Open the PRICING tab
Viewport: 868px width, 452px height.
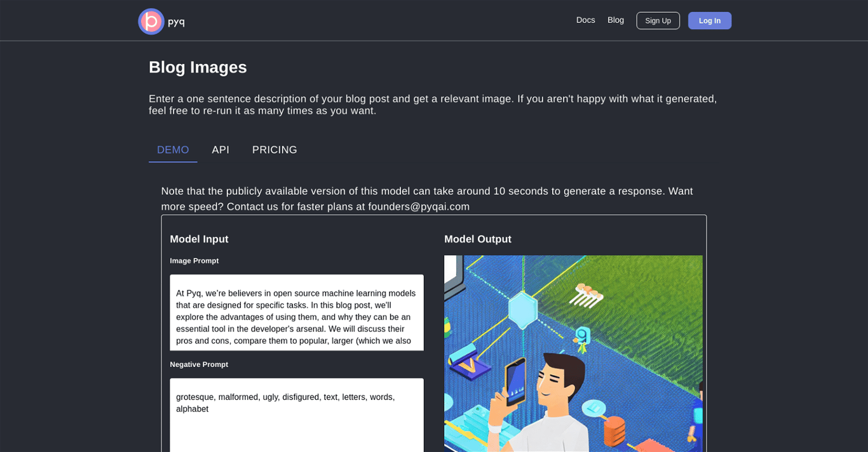[x=275, y=150]
